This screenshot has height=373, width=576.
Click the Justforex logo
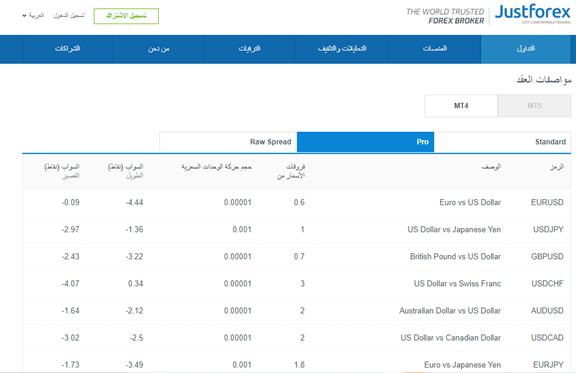(x=533, y=14)
